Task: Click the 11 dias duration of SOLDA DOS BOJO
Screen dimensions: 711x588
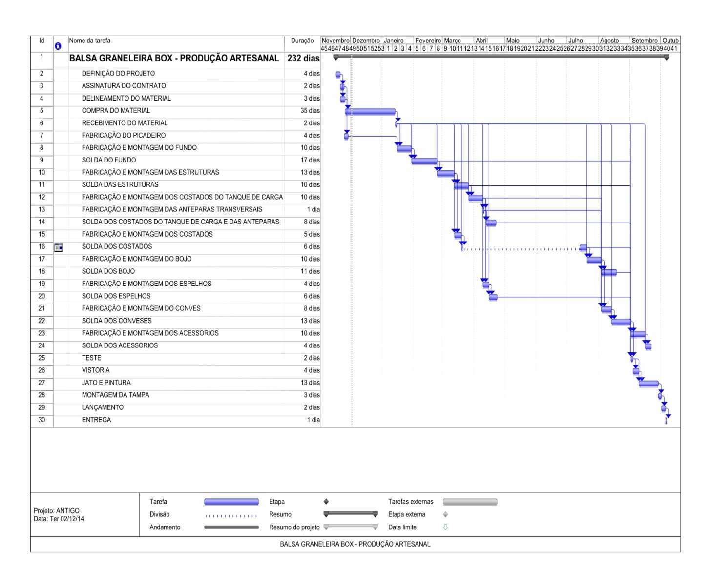Action: click(310, 271)
